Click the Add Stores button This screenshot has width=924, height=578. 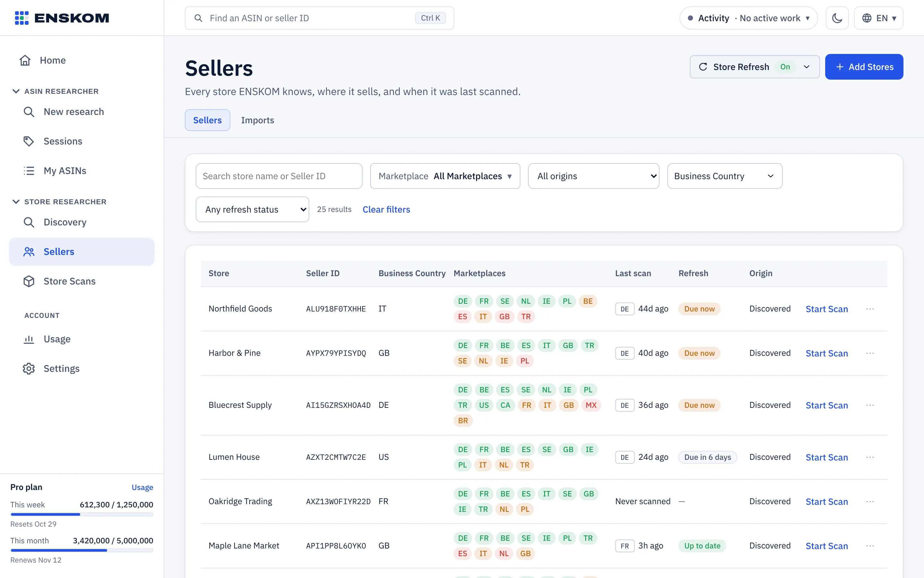tap(864, 67)
